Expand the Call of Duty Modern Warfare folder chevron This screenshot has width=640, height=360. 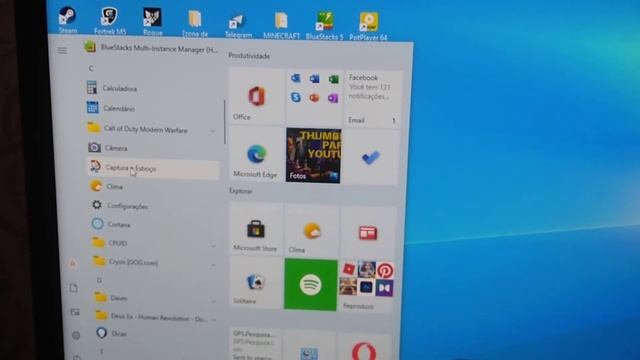pos(213,131)
